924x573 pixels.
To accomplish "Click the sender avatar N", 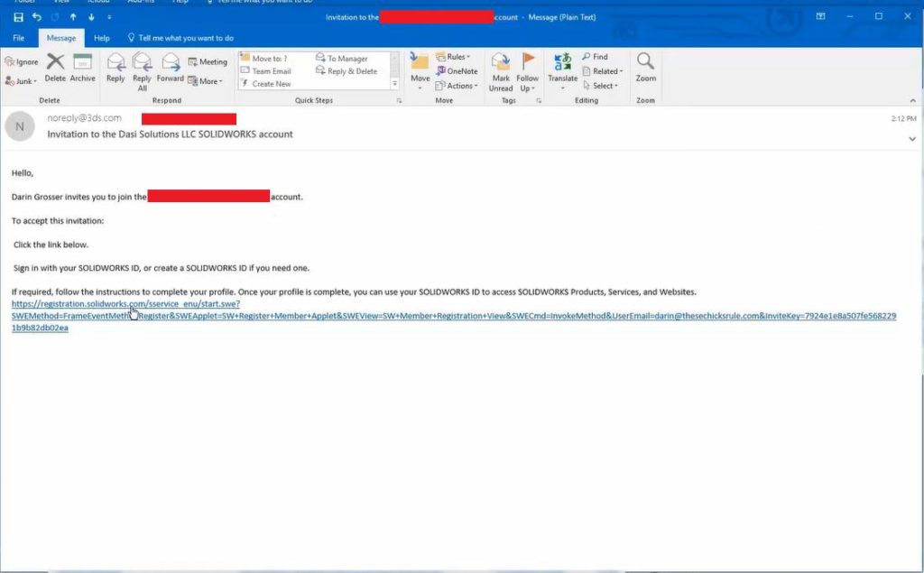I will 20,126.
